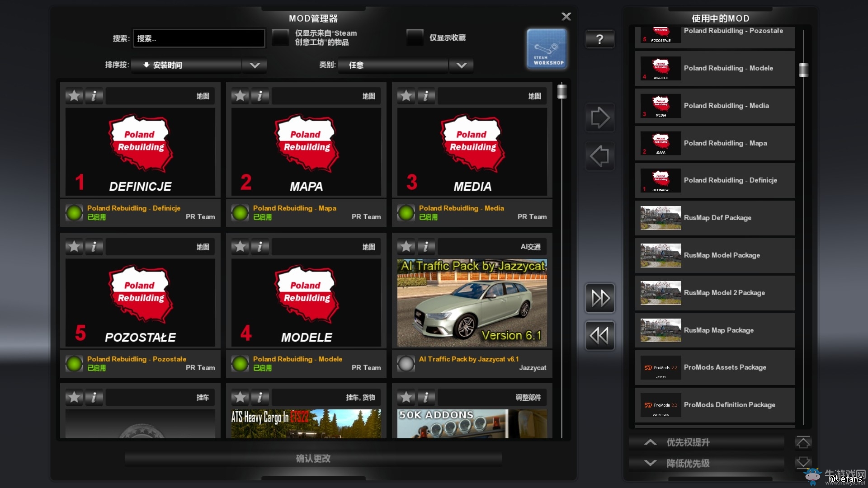868x488 pixels.
Task: Favorite the AI Traffic Pack Jazzycat star
Action: (x=406, y=247)
